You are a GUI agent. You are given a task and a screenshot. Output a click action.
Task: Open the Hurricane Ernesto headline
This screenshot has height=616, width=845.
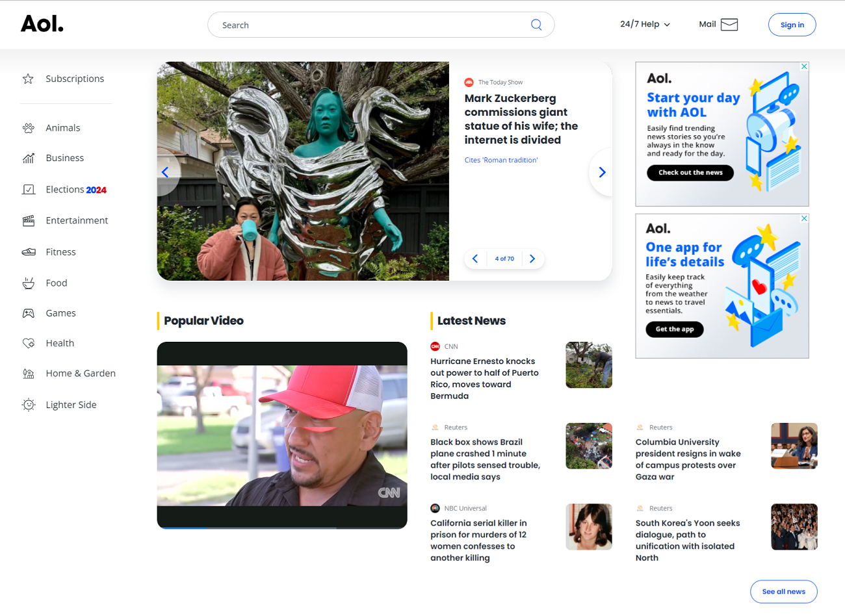click(x=484, y=378)
